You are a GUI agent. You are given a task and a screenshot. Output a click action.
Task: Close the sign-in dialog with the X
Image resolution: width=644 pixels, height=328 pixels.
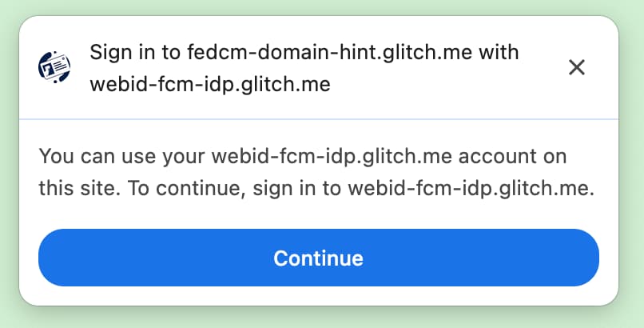[x=576, y=67]
